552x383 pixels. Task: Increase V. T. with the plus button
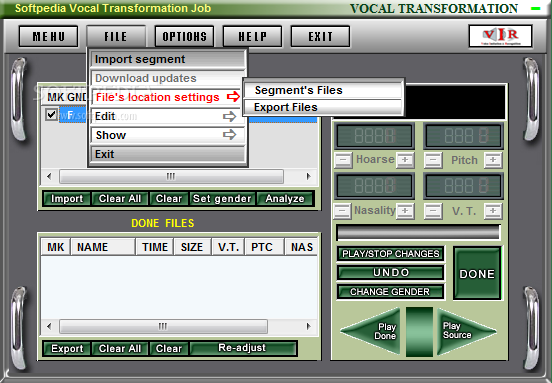(493, 211)
